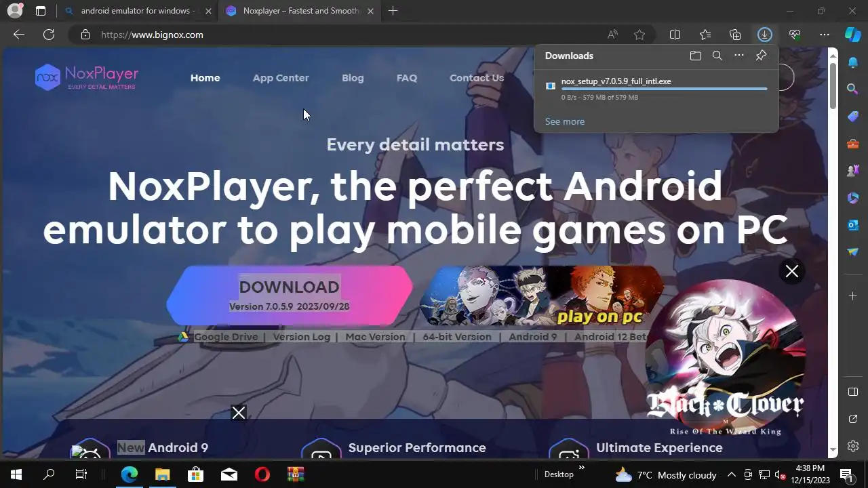
Task: Open Microsoft Store from taskbar
Action: (196, 474)
